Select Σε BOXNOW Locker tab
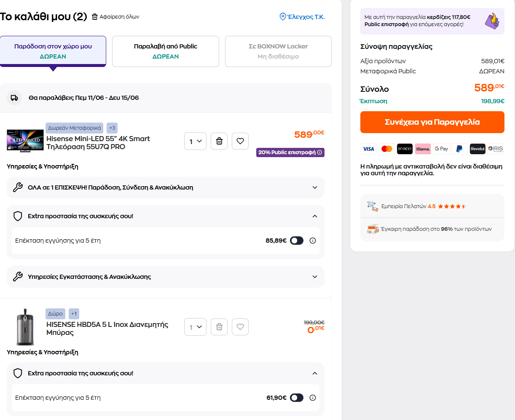Screen dimensions: 515x420 coord(278,51)
